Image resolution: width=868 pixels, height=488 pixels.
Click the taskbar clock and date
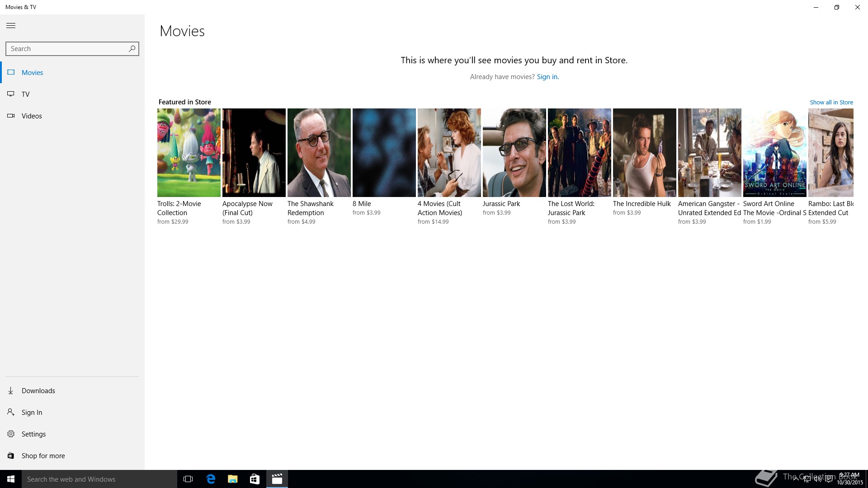tap(849, 479)
